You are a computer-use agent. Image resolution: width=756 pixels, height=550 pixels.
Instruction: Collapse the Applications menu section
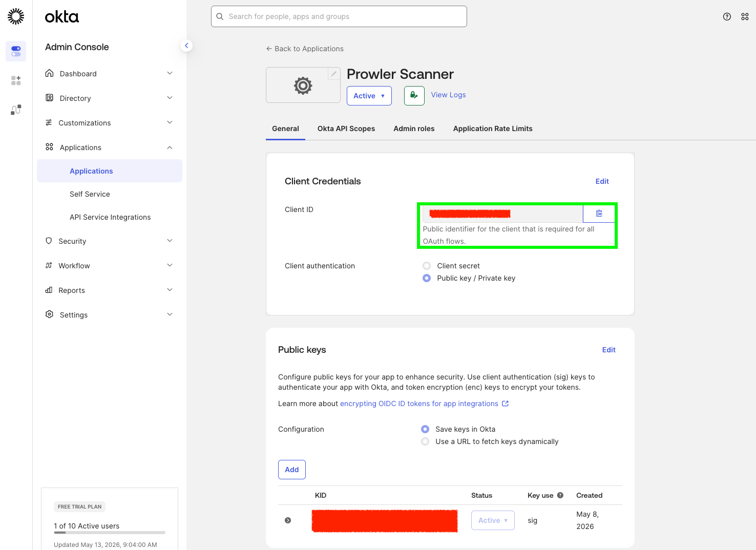click(x=170, y=147)
